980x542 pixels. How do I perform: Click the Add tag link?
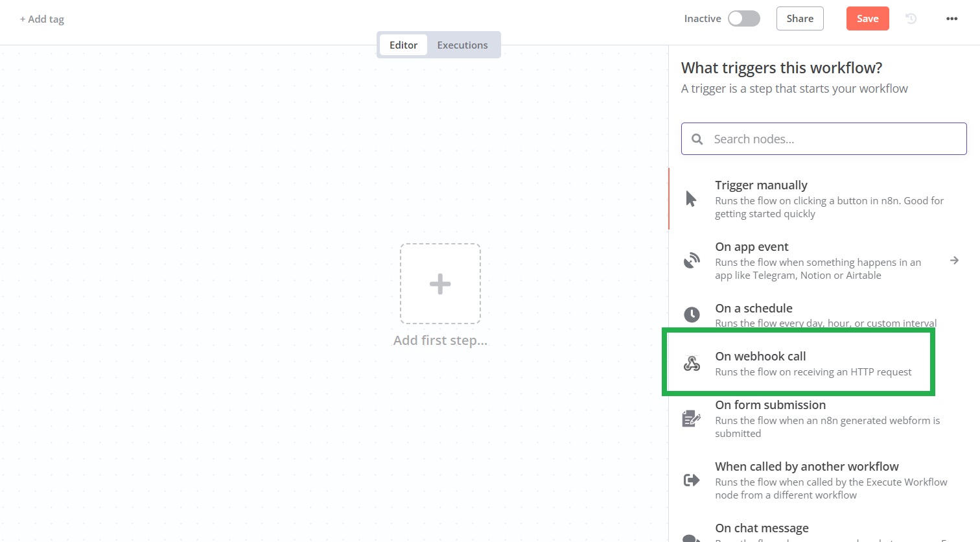(x=42, y=19)
